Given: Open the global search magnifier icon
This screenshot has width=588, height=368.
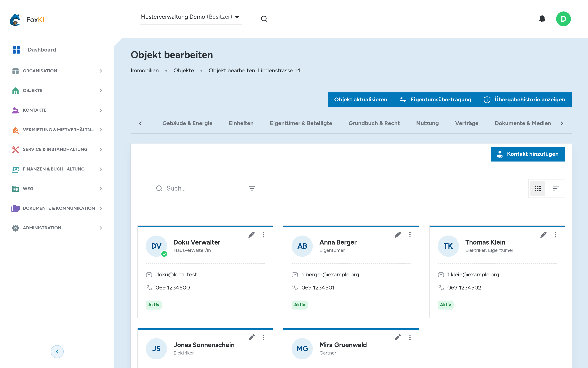Looking at the screenshot, I should click(264, 19).
